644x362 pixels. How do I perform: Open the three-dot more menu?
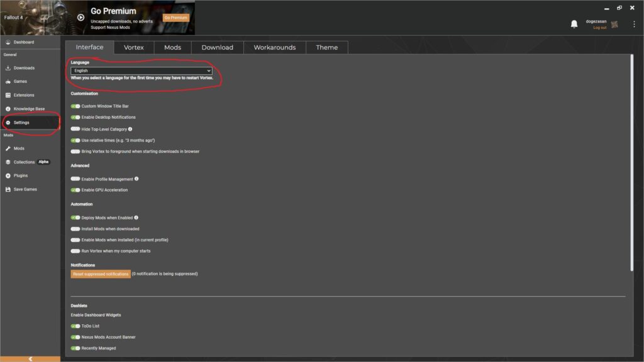(x=634, y=25)
